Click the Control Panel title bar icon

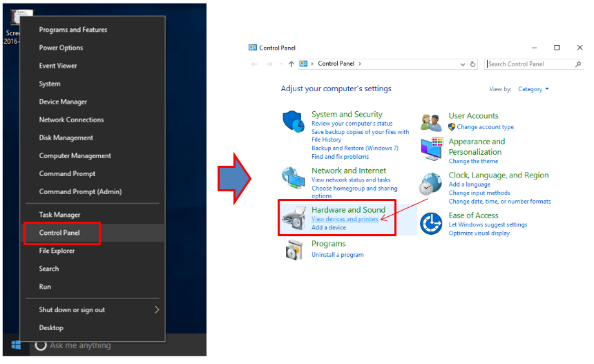click(x=253, y=48)
